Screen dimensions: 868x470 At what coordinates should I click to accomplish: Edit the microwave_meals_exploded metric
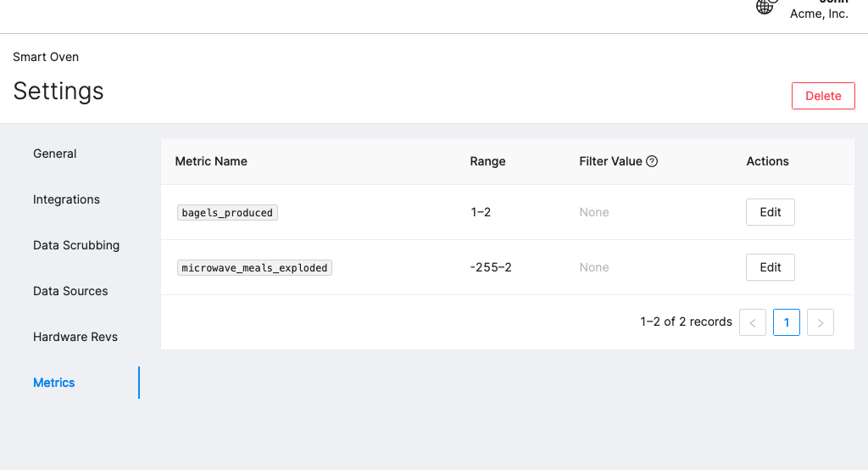[x=770, y=267]
